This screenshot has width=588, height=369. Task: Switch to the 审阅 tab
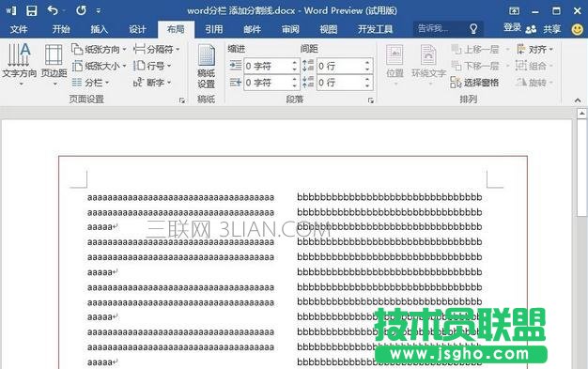point(290,29)
